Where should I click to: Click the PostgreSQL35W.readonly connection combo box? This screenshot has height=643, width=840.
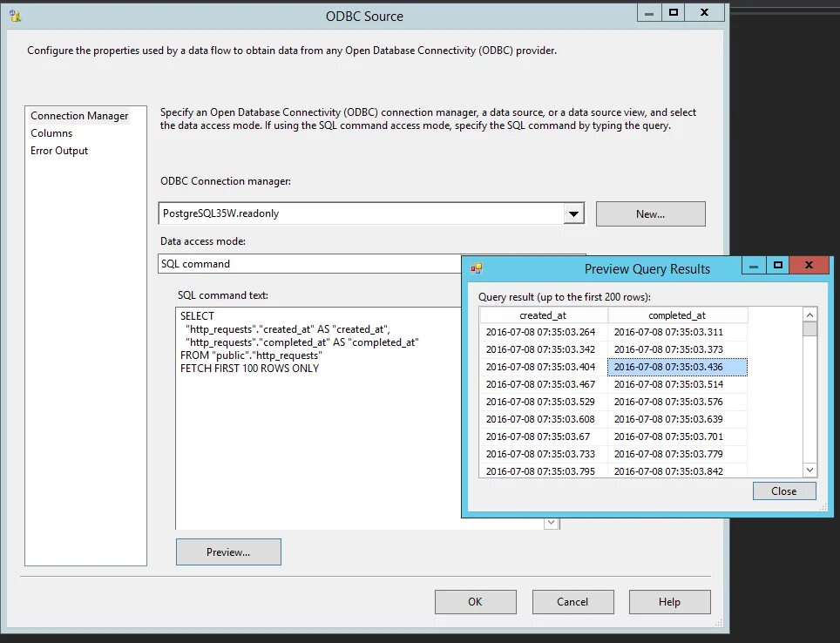(371, 213)
